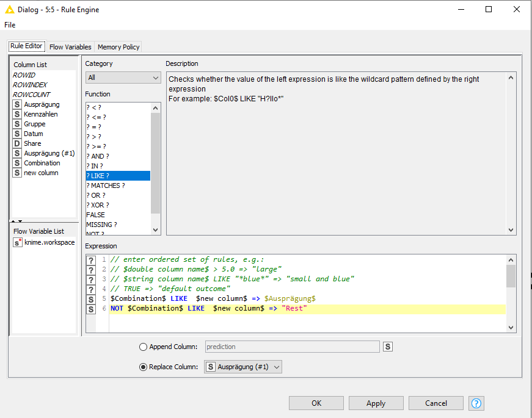532x418 pixels.
Task: Click the question mark icon on expression line 2
Action: click(x=90, y=270)
